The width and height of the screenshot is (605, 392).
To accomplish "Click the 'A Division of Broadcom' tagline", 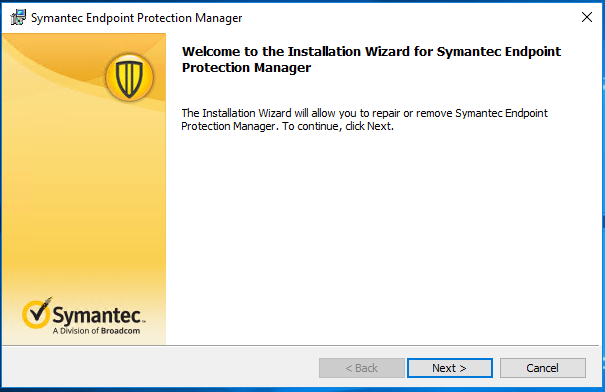I will [96, 331].
